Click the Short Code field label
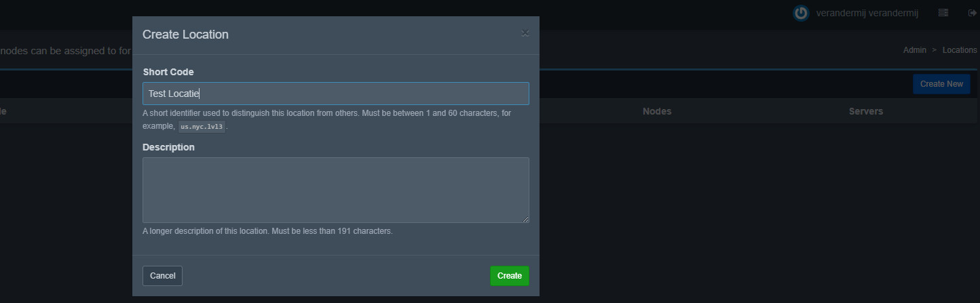This screenshot has height=303, width=980. click(x=168, y=72)
